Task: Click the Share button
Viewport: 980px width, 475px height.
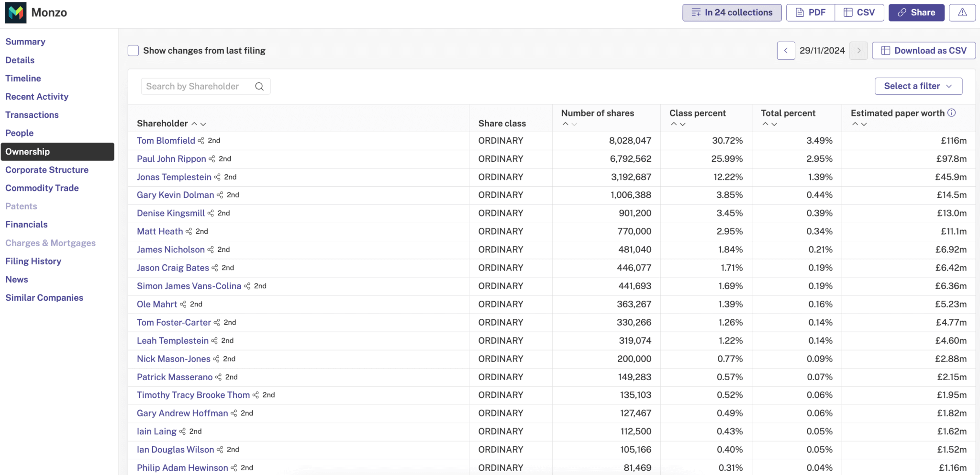Action: click(x=916, y=12)
